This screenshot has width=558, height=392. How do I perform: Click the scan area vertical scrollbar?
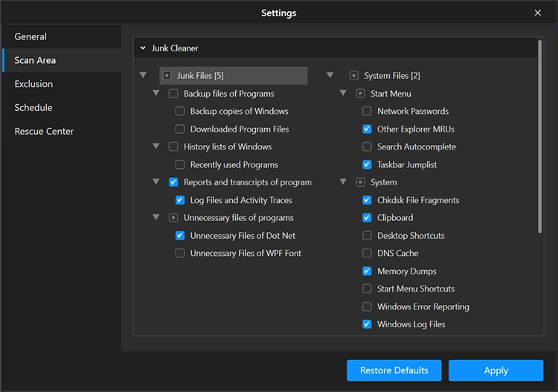pos(539,134)
